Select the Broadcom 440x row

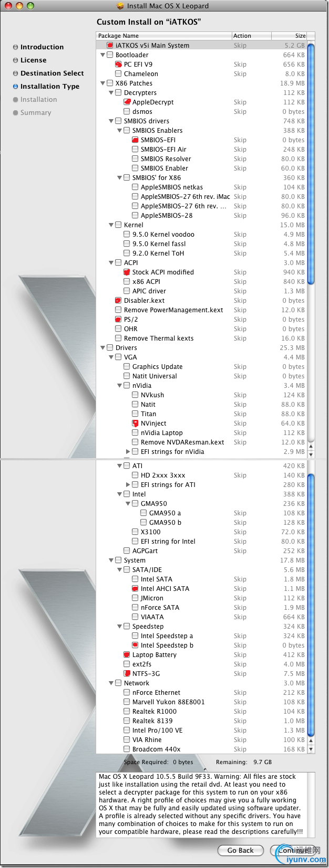201,749
